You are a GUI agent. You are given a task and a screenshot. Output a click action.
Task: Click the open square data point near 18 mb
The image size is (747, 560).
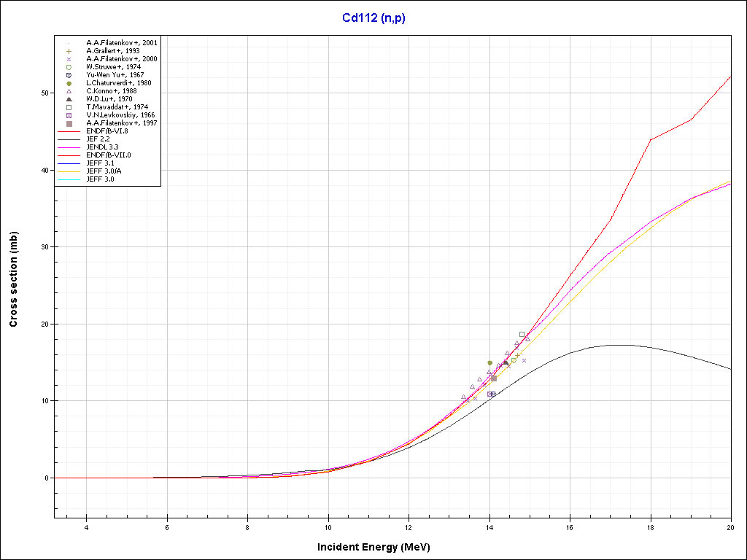coord(522,334)
